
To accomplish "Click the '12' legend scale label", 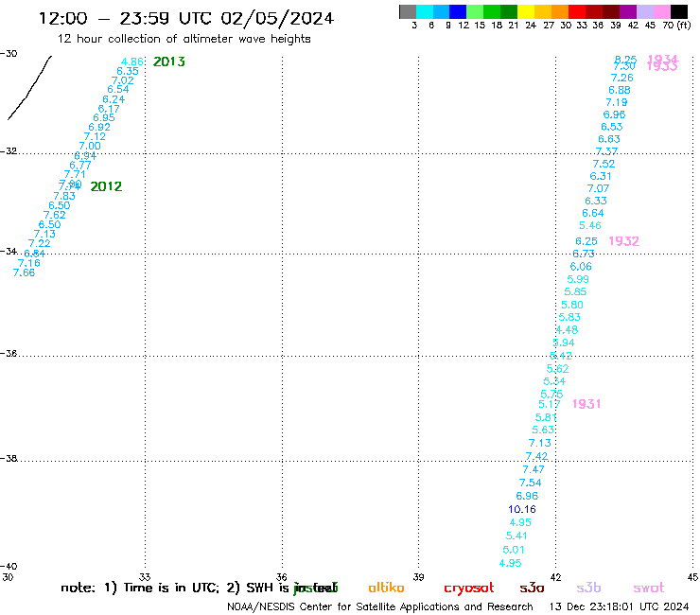I will pyautogui.click(x=464, y=26).
